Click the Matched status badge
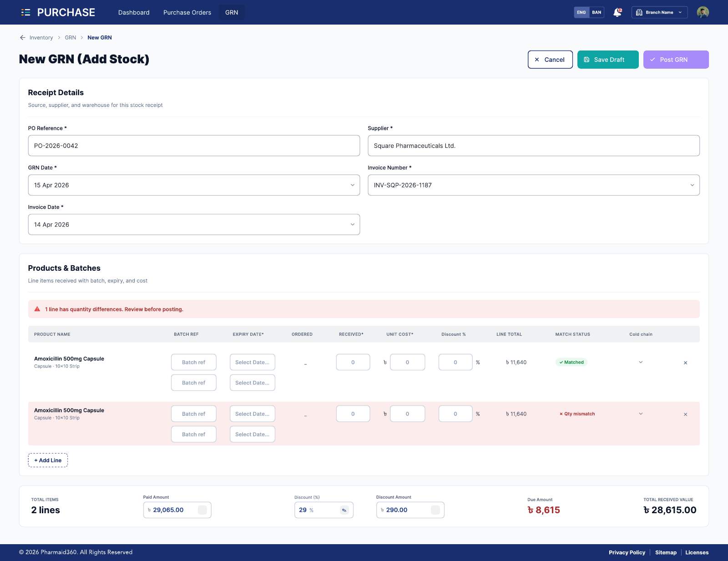The width and height of the screenshot is (728, 561). coord(571,362)
